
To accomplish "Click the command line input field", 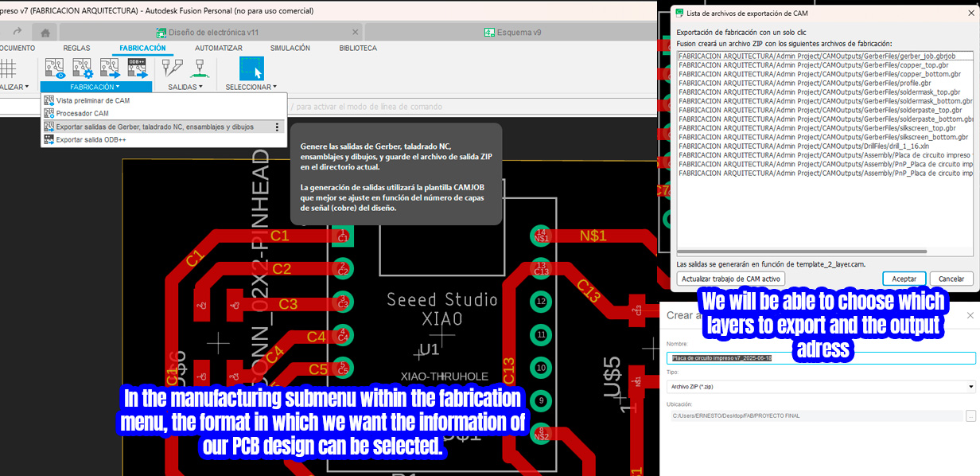I will point(472,106).
